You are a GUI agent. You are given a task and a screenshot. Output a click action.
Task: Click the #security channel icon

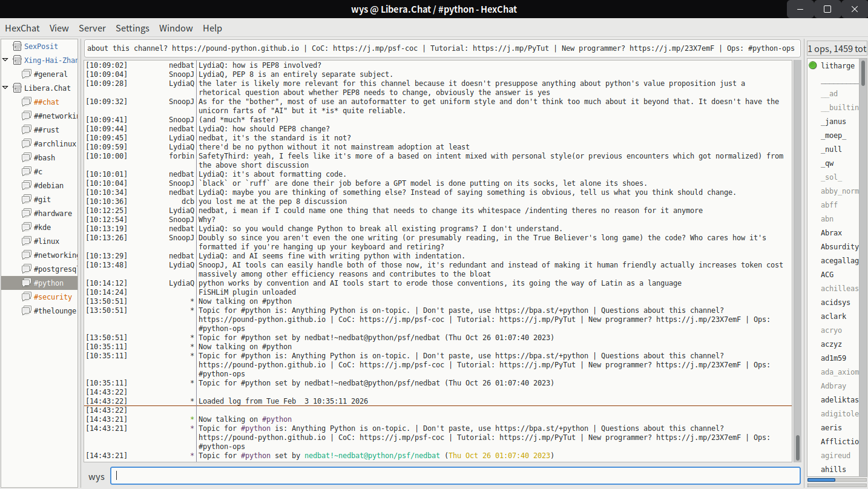coord(26,297)
